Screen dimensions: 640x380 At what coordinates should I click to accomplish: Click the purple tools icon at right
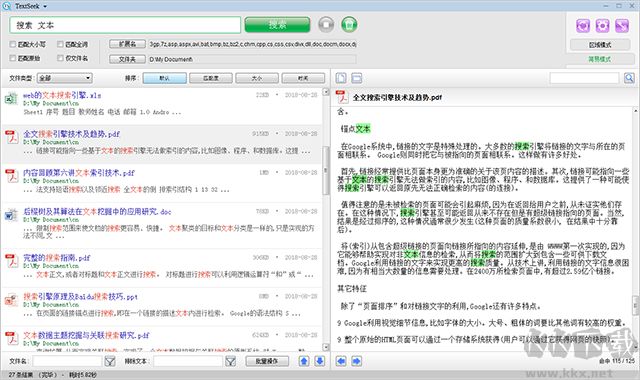[x=622, y=26]
